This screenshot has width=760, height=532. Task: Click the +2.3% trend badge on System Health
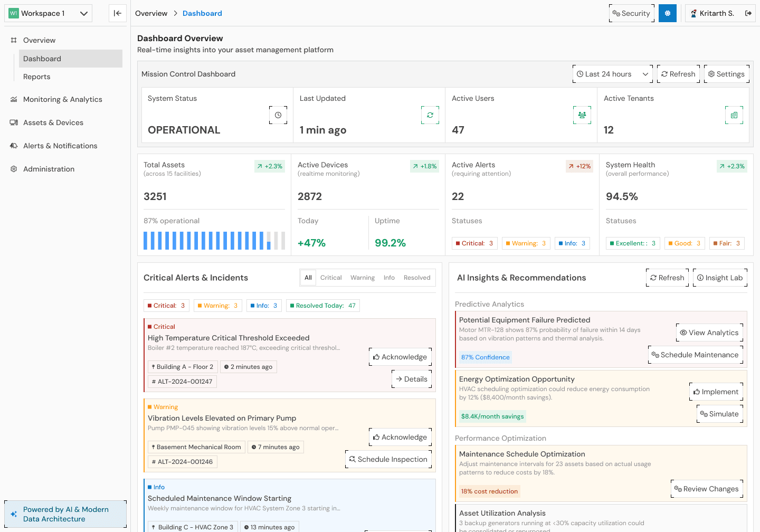click(732, 166)
